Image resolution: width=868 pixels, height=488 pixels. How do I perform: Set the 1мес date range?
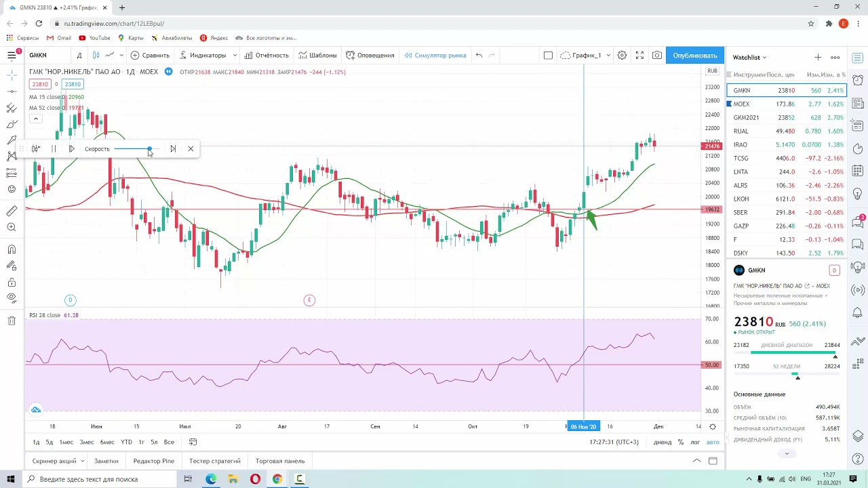pos(66,442)
